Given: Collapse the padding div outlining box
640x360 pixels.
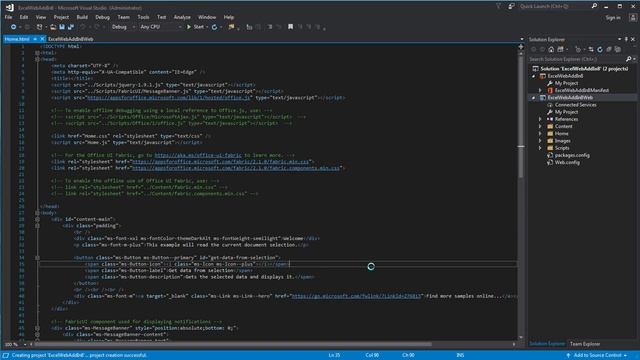Looking at the screenshot, I should [x=37, y=226].
